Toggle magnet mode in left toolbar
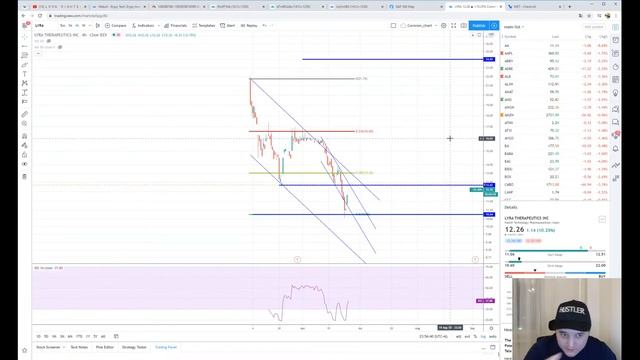The image size is (640, 360). (x=25, y=136)
